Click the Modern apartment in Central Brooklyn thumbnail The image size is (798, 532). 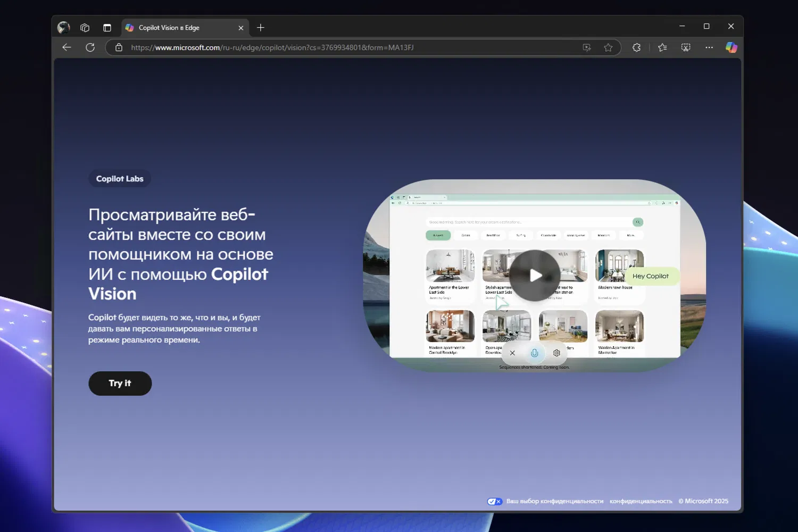click(x=450, y=326)
